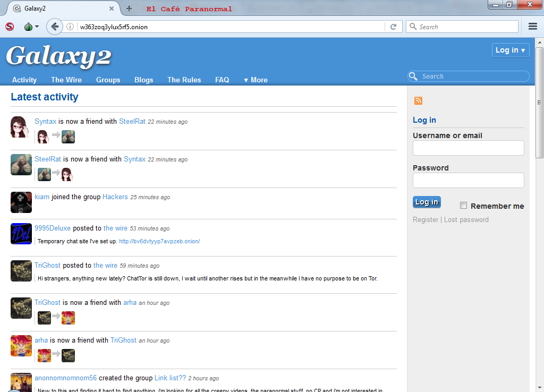Open the Tor onion button menu
Image resolution: width=544 pixels, height=392 pixels.
coord(31,27)
